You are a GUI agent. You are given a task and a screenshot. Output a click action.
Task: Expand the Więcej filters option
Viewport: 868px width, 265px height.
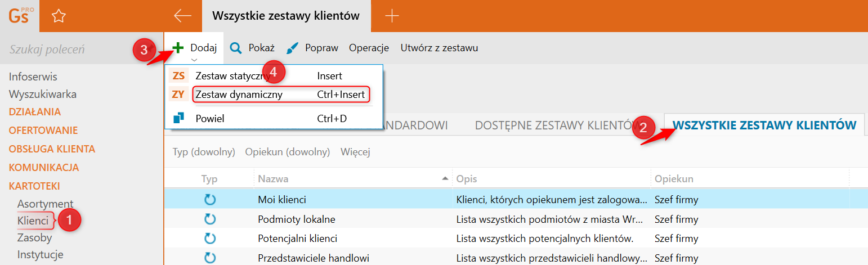355,152
